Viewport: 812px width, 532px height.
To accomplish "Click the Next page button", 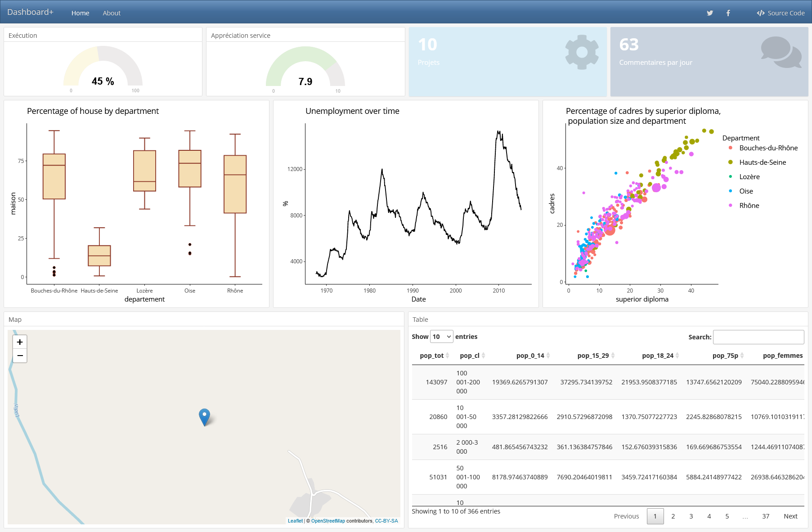I will (x=790, y=516).
